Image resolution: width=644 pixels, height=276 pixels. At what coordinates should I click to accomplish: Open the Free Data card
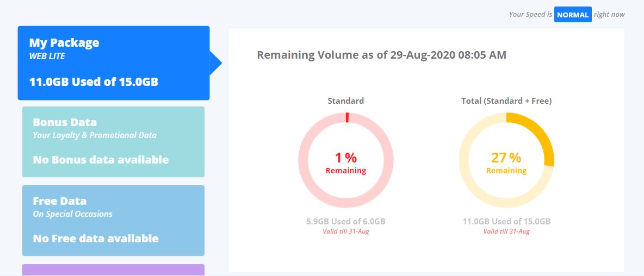113,221
